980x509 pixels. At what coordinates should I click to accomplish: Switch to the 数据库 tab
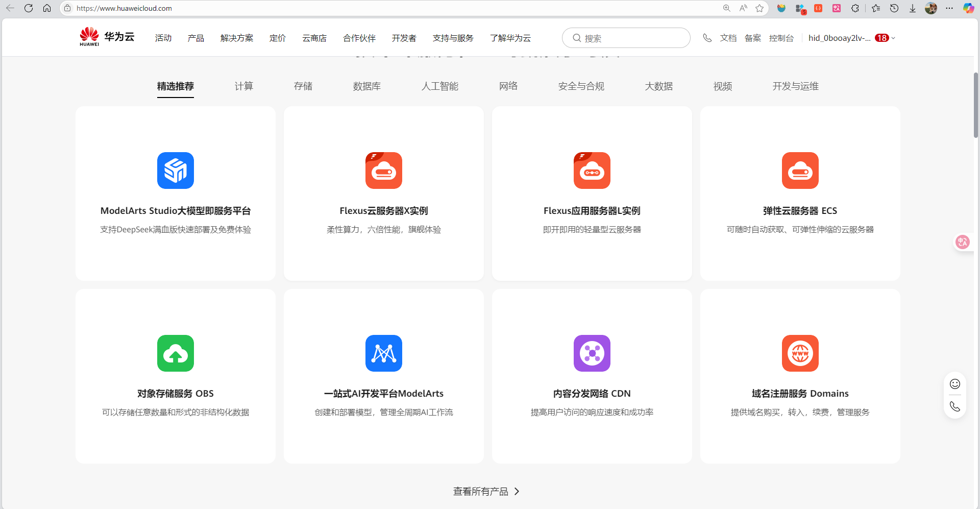click(x=367, y=86)
